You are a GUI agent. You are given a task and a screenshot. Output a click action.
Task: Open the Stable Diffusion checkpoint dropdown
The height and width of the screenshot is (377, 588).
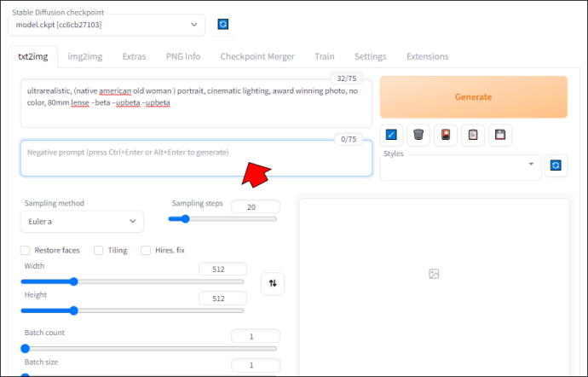107,25
